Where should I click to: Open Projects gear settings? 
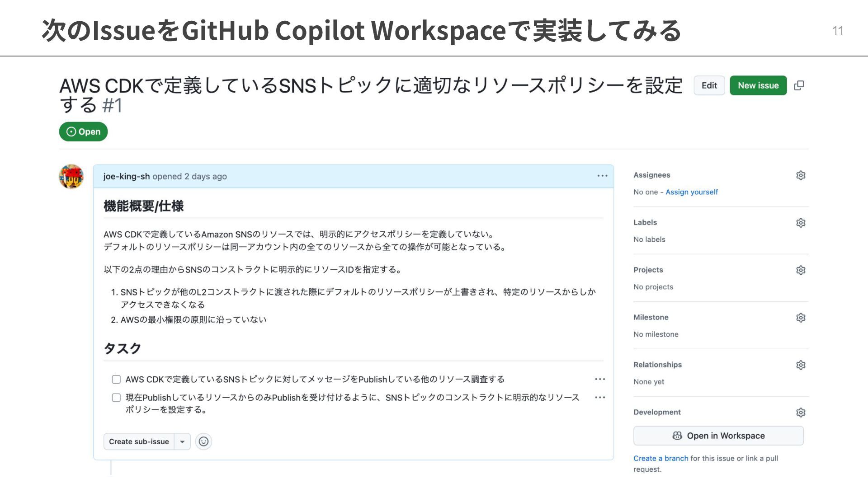801,270
